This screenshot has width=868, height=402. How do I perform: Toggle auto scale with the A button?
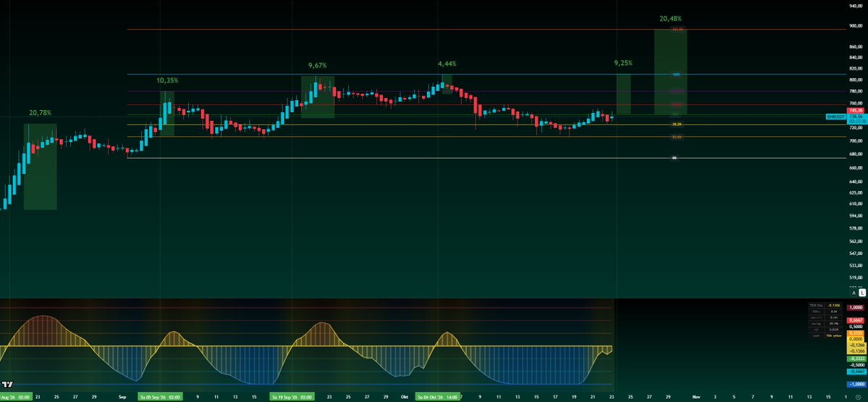pyautogui.click(x=854, y=293)
